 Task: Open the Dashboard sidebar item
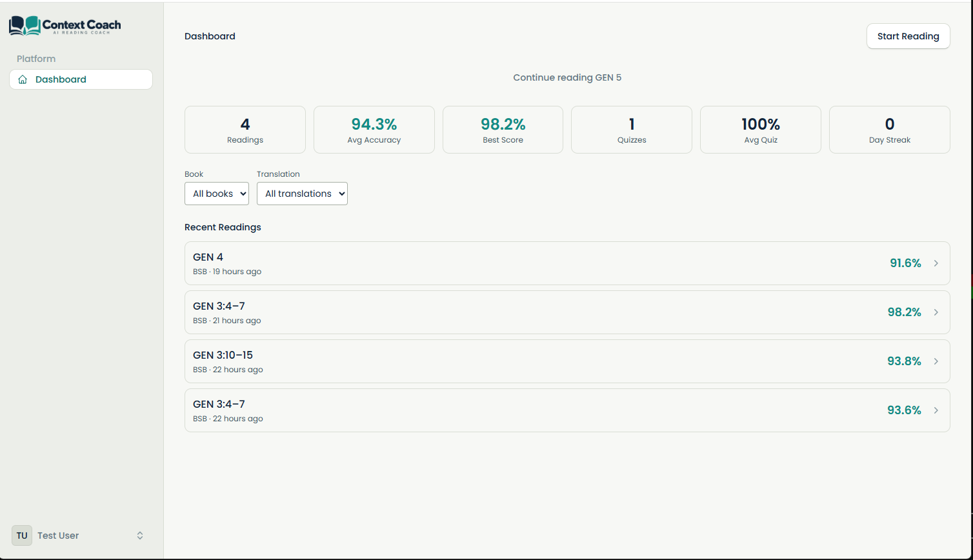81,79
